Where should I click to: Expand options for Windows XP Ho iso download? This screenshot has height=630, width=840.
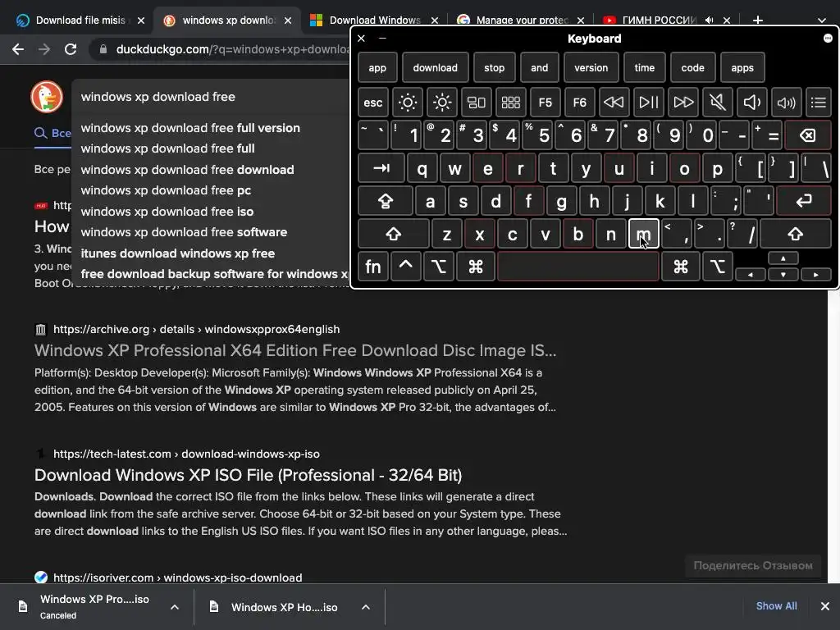pos(366,607)
